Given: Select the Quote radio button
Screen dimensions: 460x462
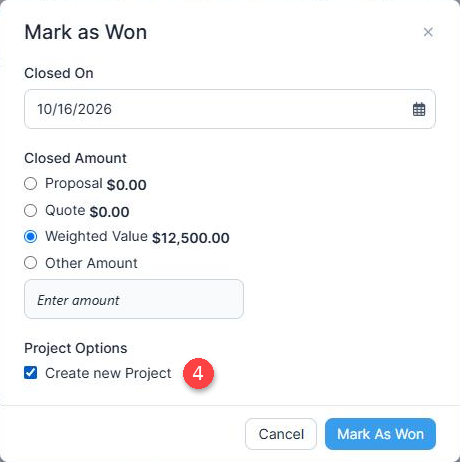Looking at the screenshot, I should pyautogui.click(x=31, y=211).
